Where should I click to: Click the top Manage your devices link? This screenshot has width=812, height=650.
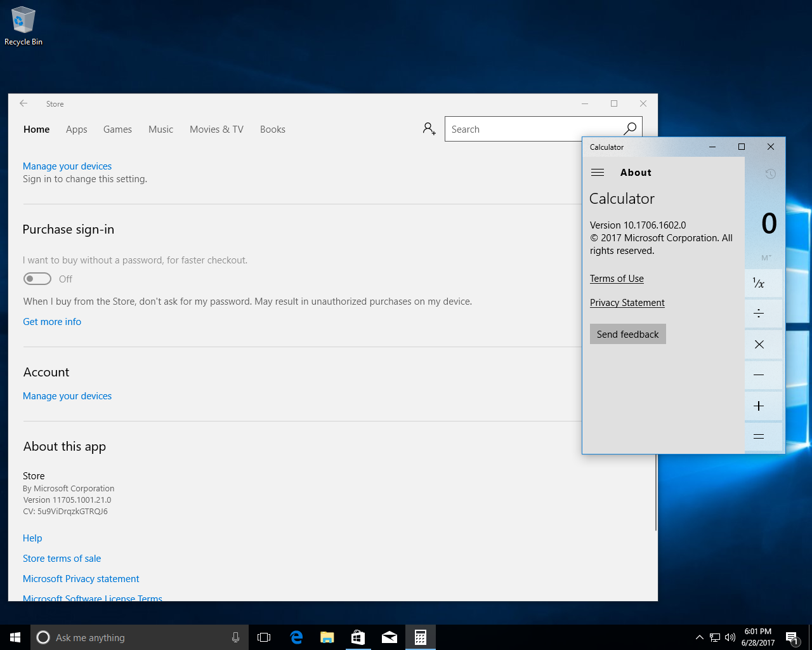tap(67, 166)
